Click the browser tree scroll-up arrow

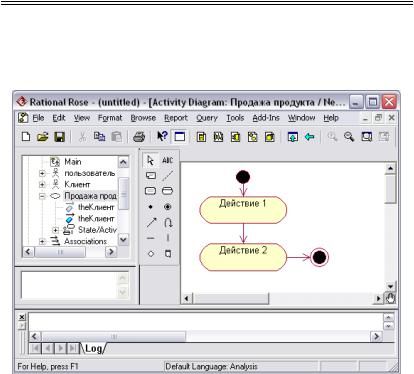click(x=123, y=162)
